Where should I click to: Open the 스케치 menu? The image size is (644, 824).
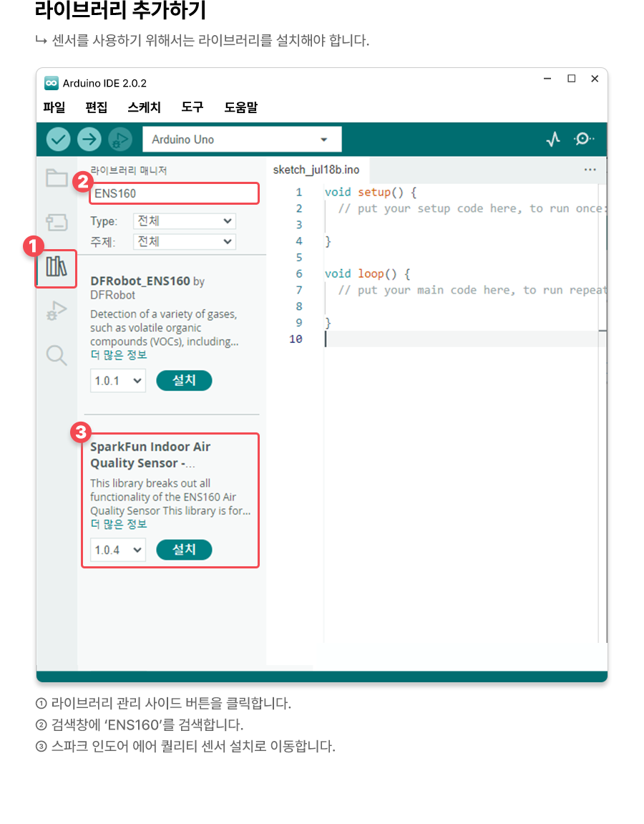pos(144,107)
